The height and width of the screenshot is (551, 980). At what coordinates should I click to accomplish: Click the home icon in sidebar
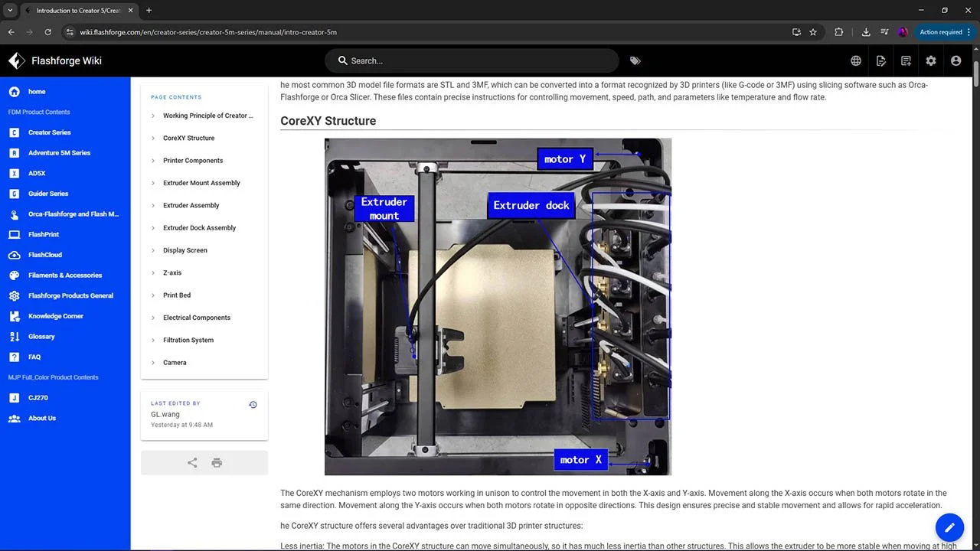14,92
